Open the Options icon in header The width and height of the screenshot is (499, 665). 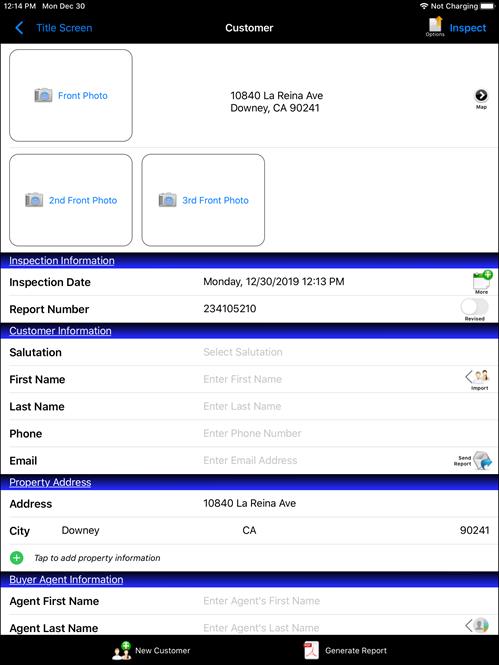pos(435,26)
